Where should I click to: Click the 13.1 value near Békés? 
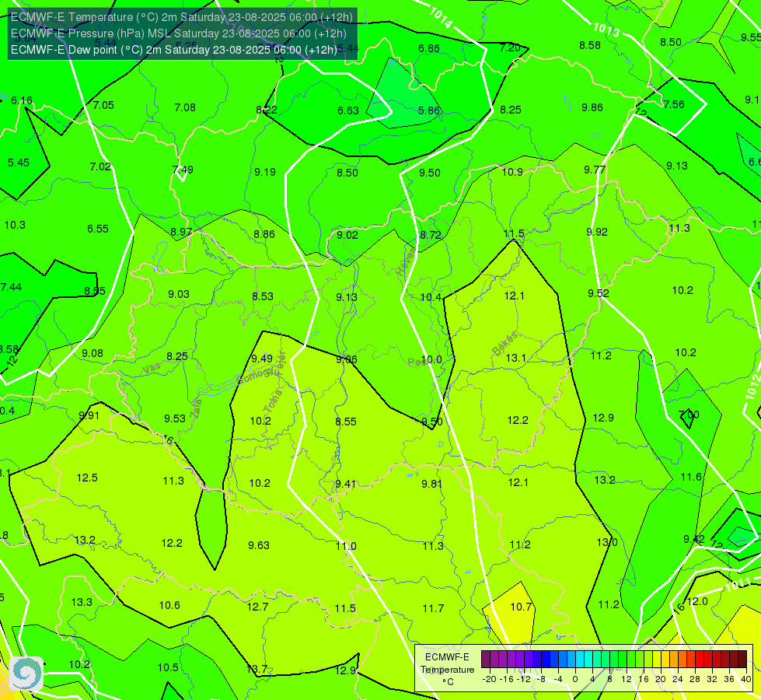pos(515,358)
